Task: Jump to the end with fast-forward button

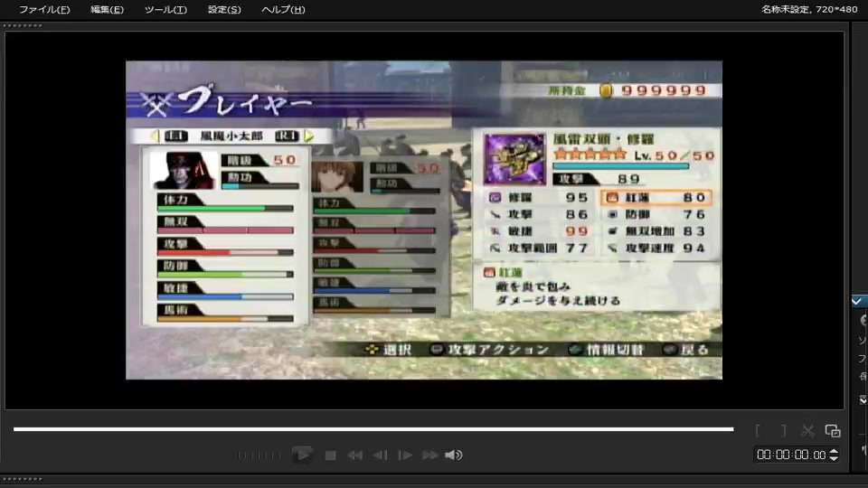Action: pos(430,455)
